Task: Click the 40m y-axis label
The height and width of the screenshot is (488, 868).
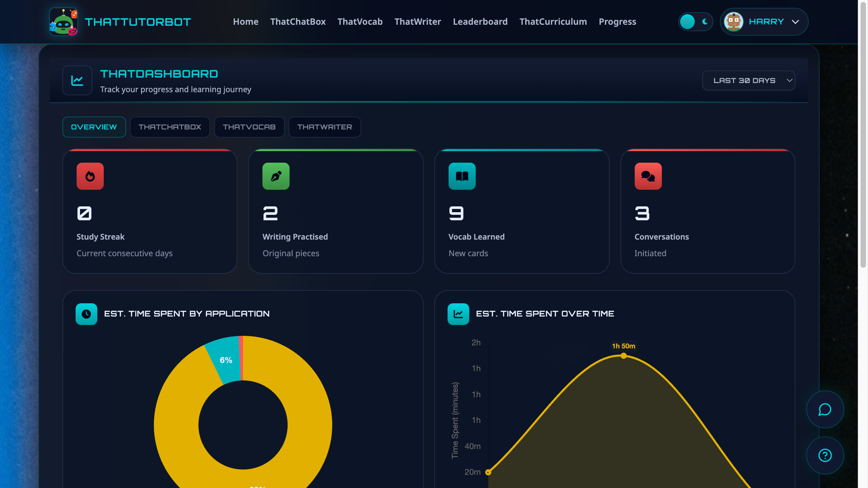Action: (472, 446)
